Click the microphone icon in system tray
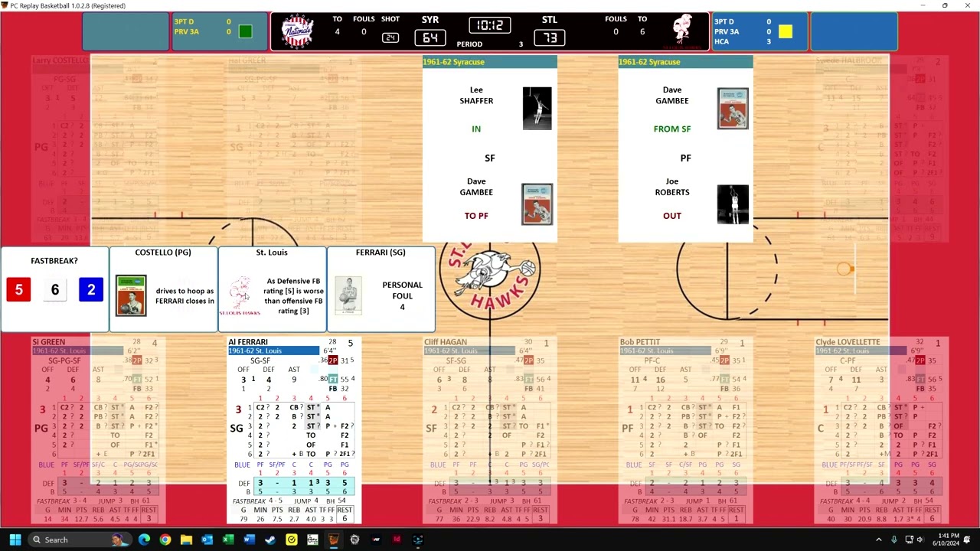This screenshot has width=980, height=551. [894, 540]
